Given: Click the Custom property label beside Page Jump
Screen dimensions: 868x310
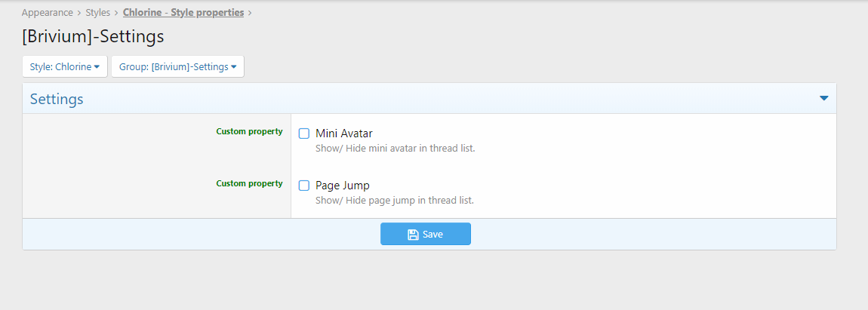Looking at the screenshot, I should [249, 183].
